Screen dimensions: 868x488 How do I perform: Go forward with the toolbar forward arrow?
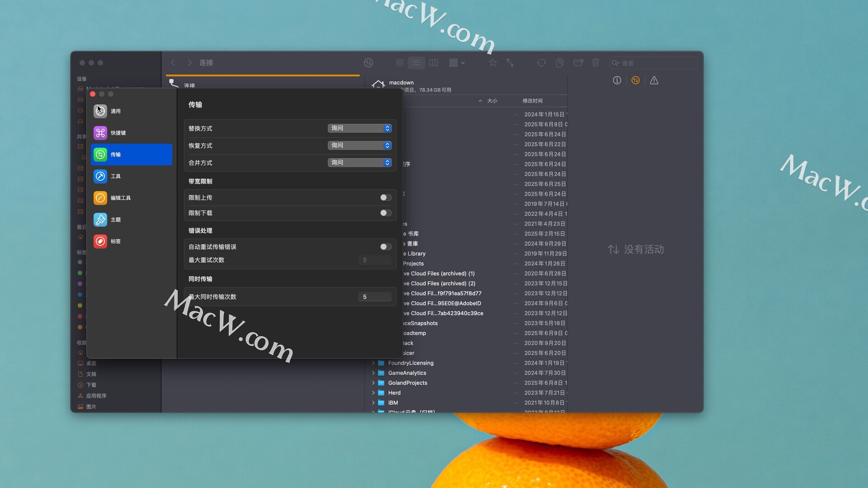click(189, 63)
